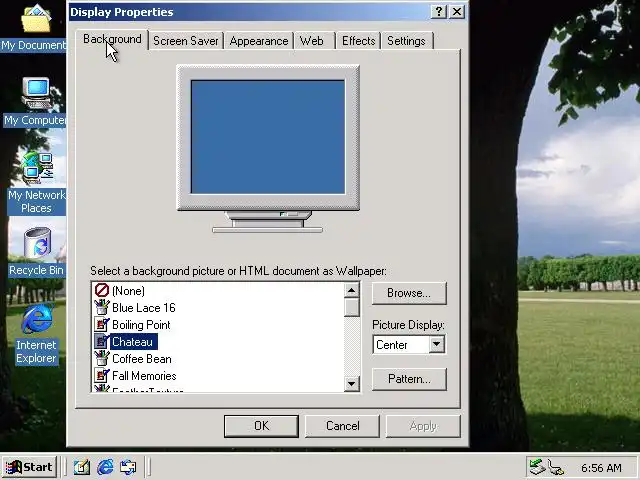Launch Internet Explorer from quick launch bar
Viewport: 640px width, 480px height.
pyautogui.click(x=105, y=467)
